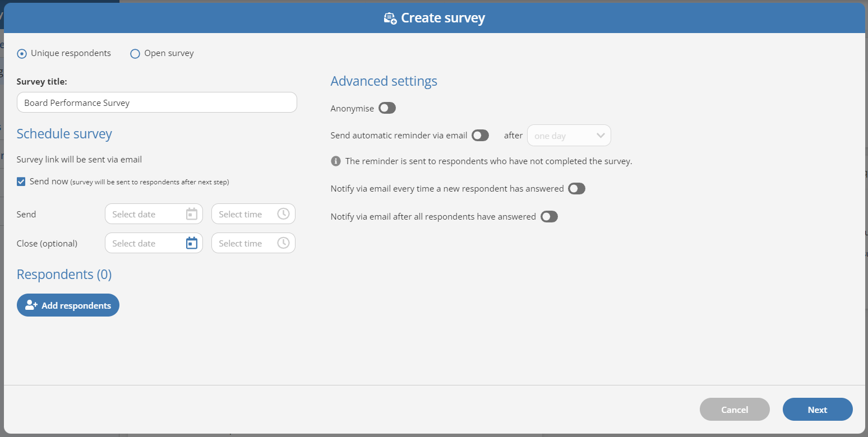
Task: Click the info icon beside reminder note
Action: (x=336, y=161)
